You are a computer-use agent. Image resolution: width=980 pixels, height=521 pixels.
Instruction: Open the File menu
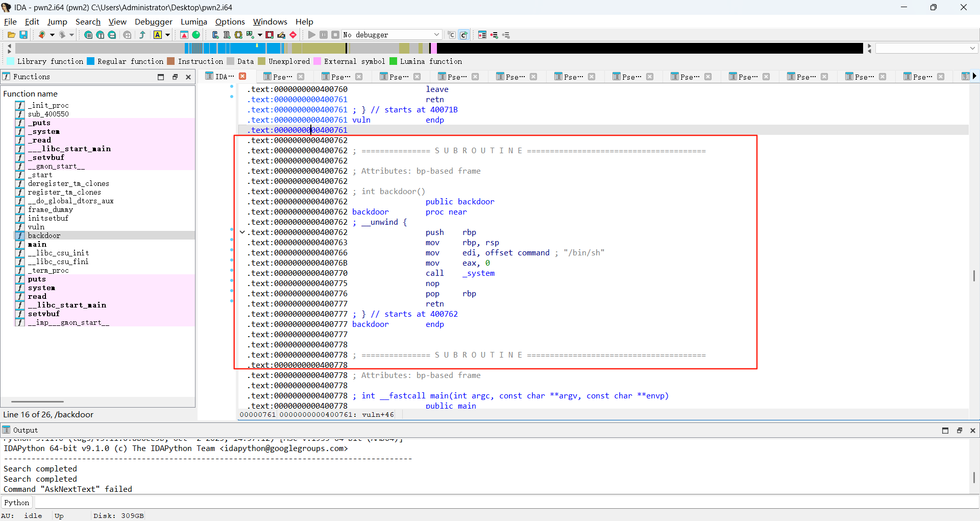10,21
